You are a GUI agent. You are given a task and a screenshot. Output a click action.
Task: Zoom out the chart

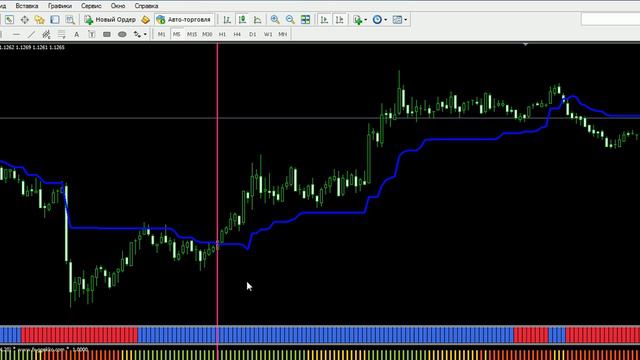tap(290, 20)
